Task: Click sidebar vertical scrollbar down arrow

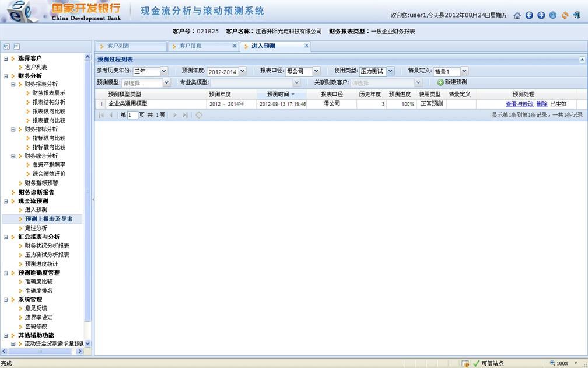Action: (x=87, y=343)
